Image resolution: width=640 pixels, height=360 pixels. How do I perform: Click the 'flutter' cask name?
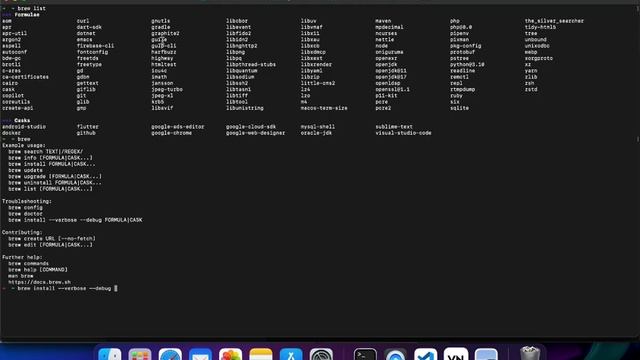[88, 127]
